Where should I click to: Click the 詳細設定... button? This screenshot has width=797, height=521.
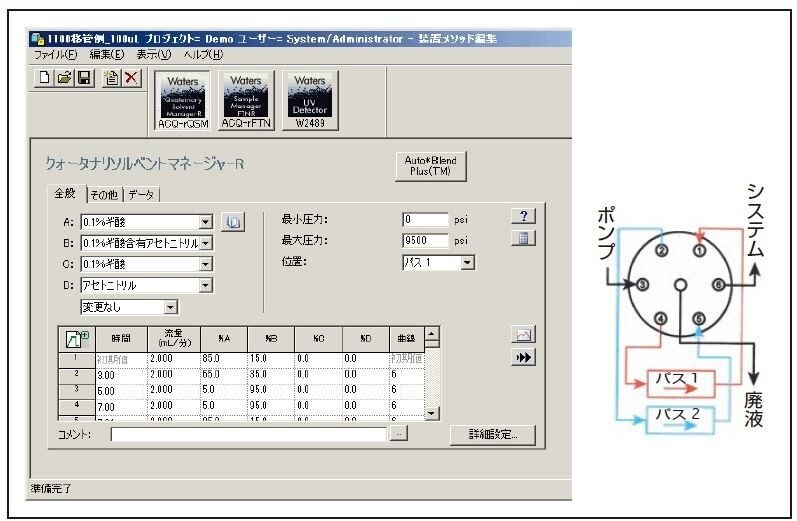493,435
